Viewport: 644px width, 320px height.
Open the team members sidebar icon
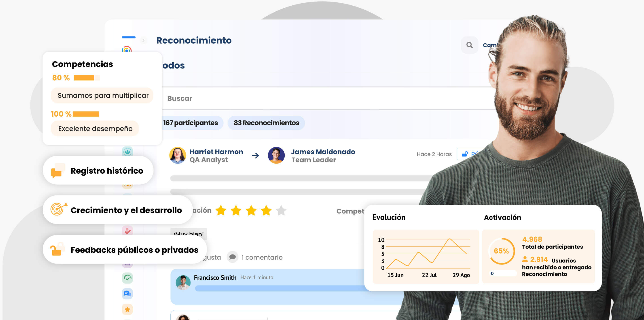[x=127, y=152]
